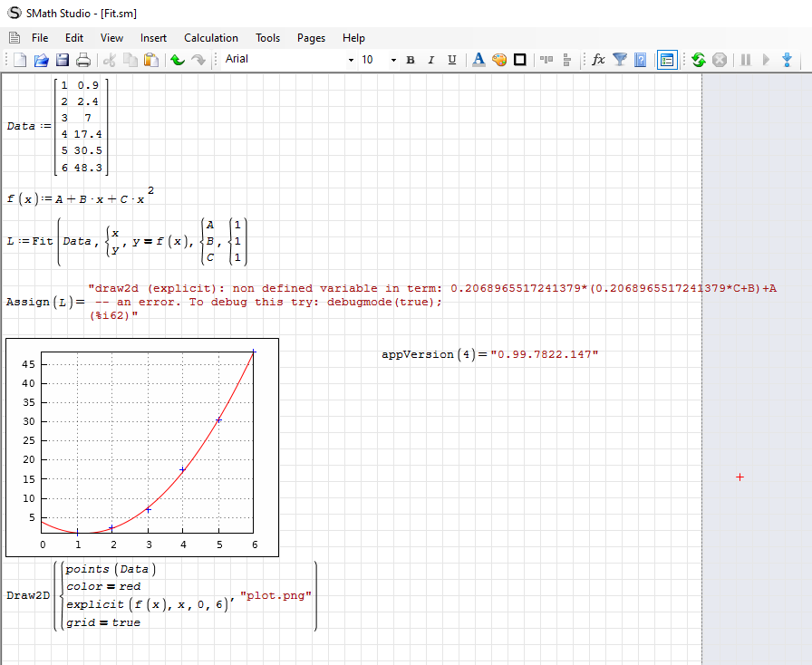Screen dimensions: 812x665
Task: Print the worksheet with the printer icon
Action: 83,60
